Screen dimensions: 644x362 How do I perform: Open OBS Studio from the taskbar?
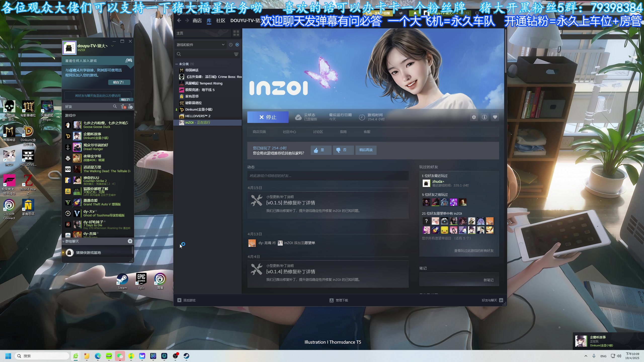click(175, 356)
